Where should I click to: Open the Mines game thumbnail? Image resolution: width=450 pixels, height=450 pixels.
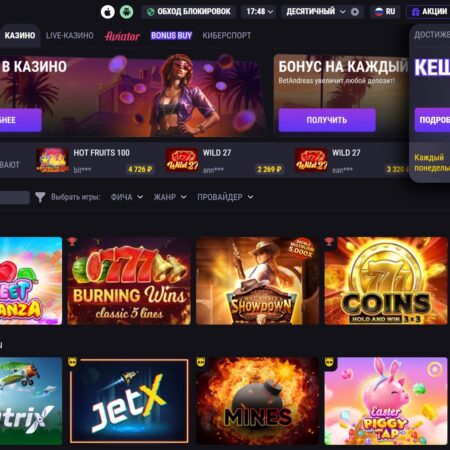click(x=257, y=401)
